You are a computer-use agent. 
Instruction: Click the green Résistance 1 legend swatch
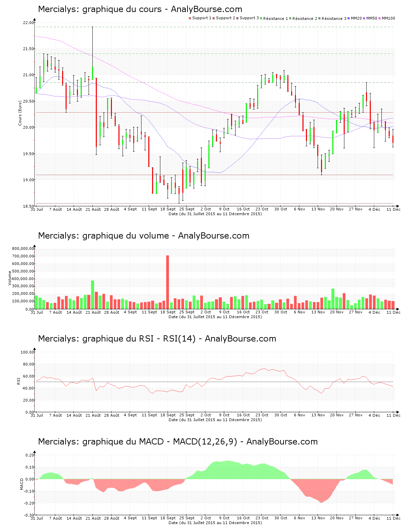[261, 18]
